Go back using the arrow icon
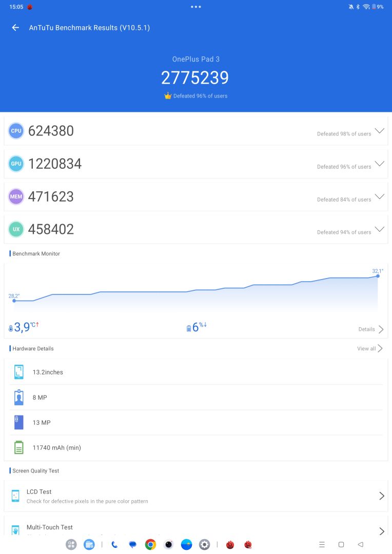The image size is (392, 554). tap(15, 28)
